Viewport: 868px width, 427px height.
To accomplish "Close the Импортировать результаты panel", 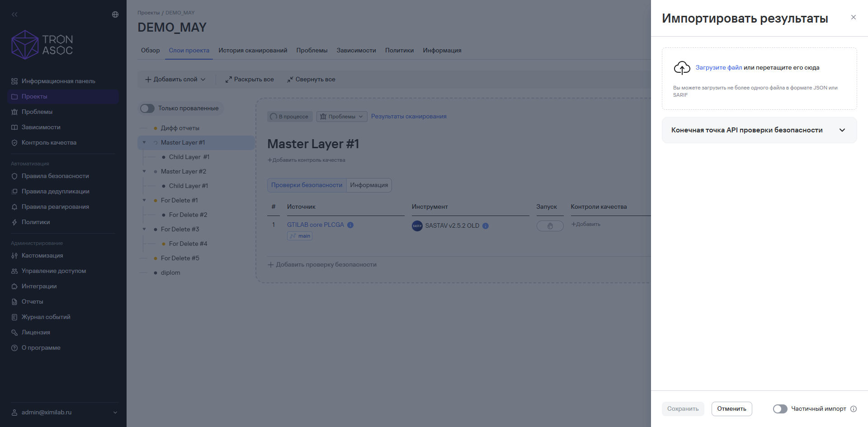I will (854, 17).
